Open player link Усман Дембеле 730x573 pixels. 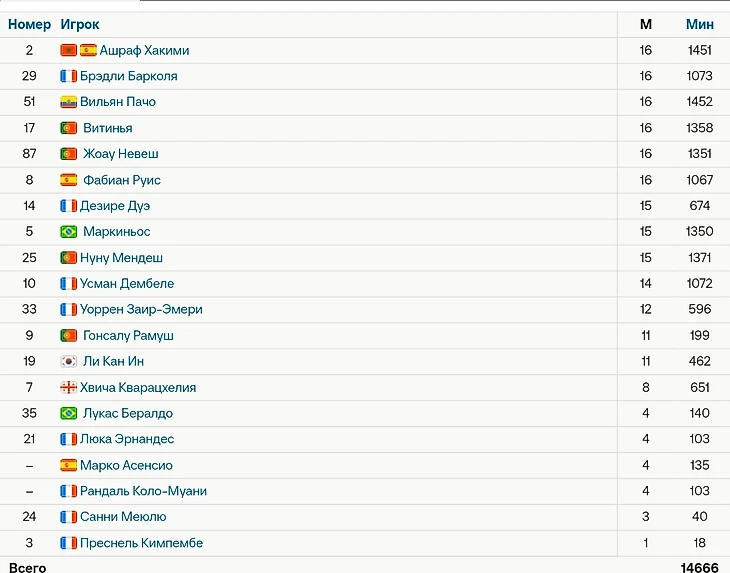pos(127,284)
